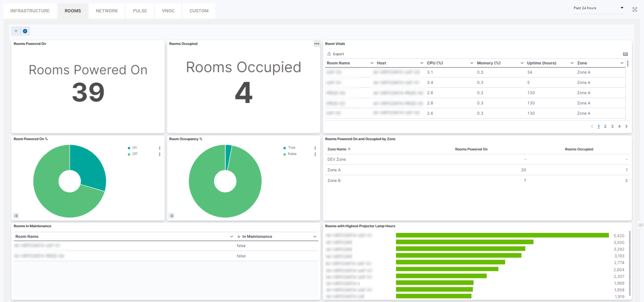Screen dimensions: 644x302
Task: Switch to the INFRASTRUCTURE tab
Action: coord(30,11)
